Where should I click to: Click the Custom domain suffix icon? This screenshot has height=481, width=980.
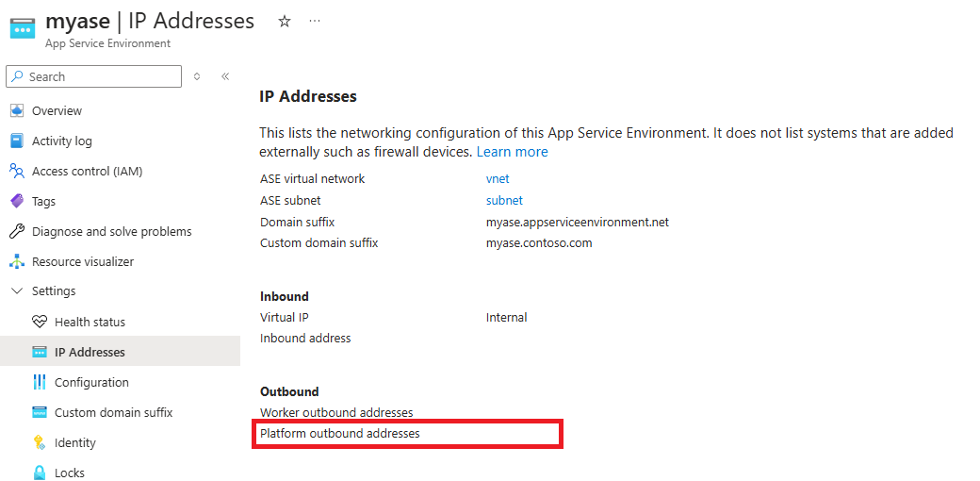coord(40,412)
